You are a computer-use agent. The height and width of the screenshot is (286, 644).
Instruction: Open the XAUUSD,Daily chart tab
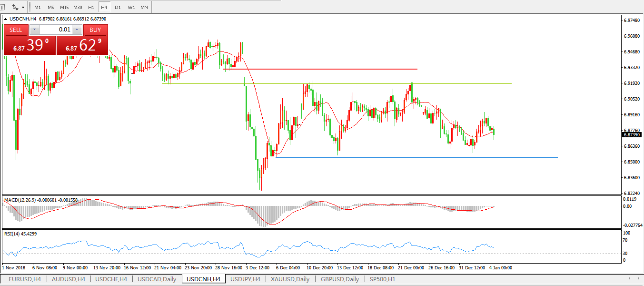290,279
